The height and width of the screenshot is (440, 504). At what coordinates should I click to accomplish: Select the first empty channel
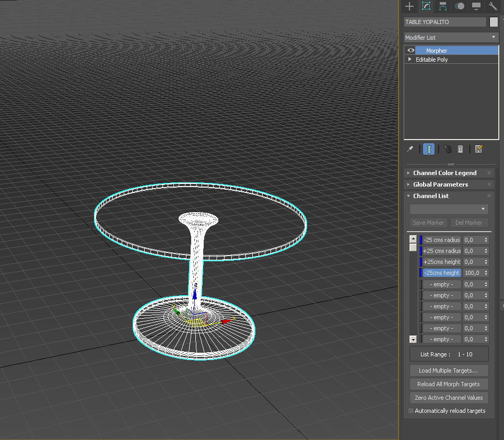[442, 284]
